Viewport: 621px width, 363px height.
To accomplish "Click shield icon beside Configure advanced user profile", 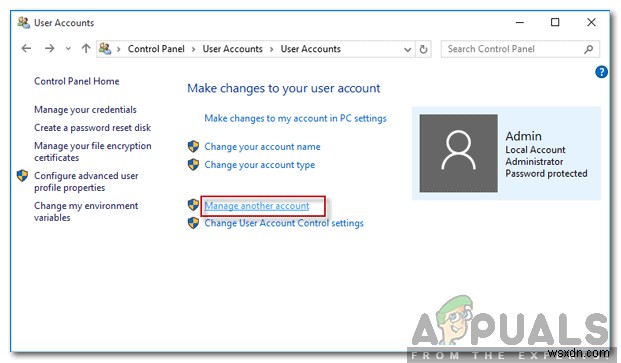I will [23, 175].
